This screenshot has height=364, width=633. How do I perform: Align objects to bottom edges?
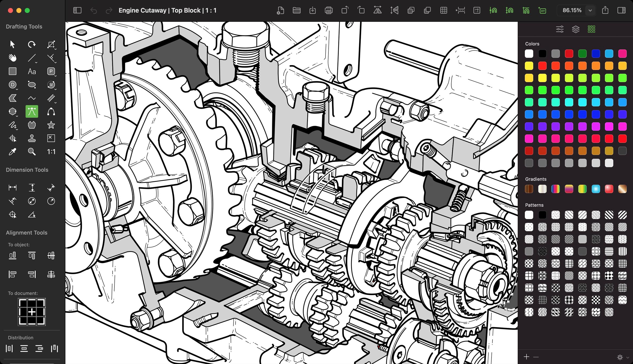pos(12,255)
